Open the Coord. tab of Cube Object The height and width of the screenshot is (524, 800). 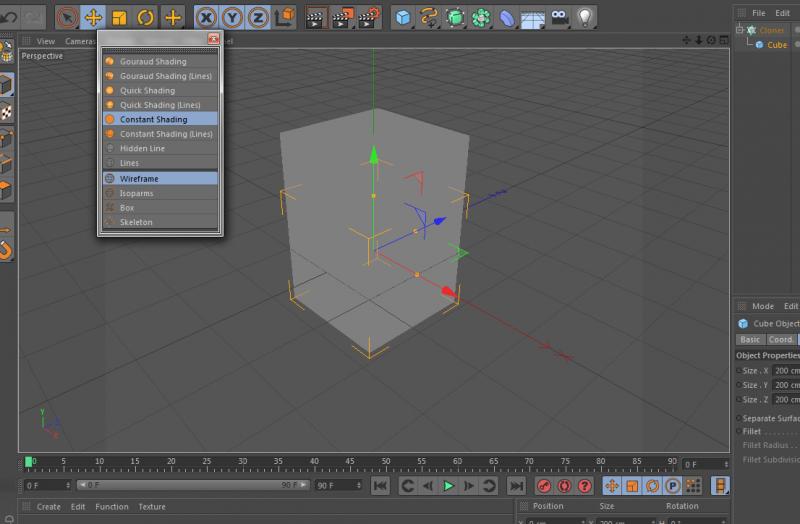click(x=781, y=340)
